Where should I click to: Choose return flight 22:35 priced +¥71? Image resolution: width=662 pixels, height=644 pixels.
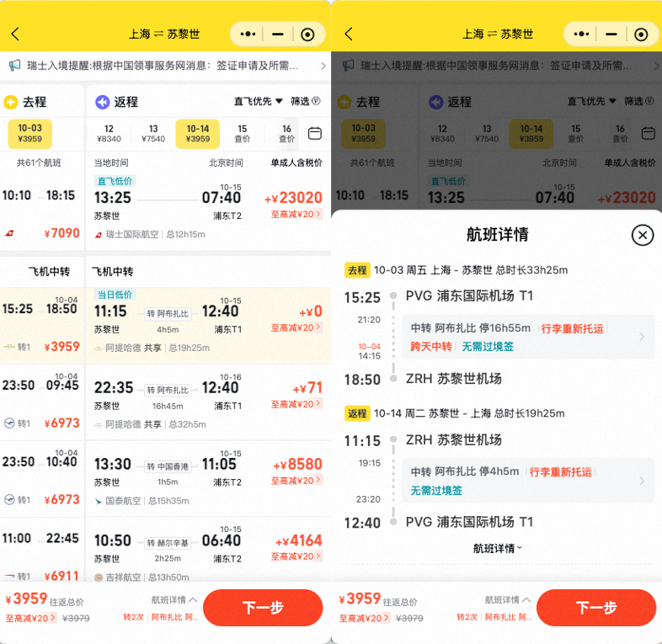[208, 402]
